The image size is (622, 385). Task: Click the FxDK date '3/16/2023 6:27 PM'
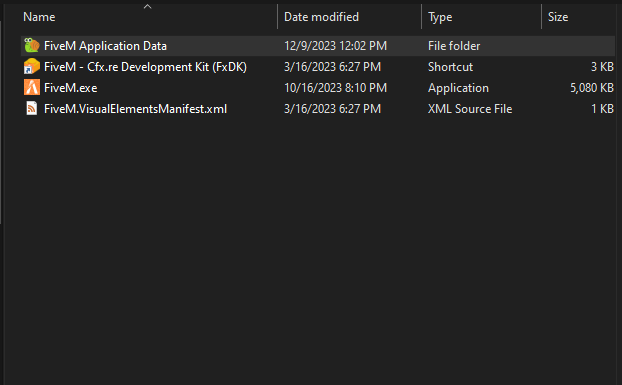tap(332, 67)
